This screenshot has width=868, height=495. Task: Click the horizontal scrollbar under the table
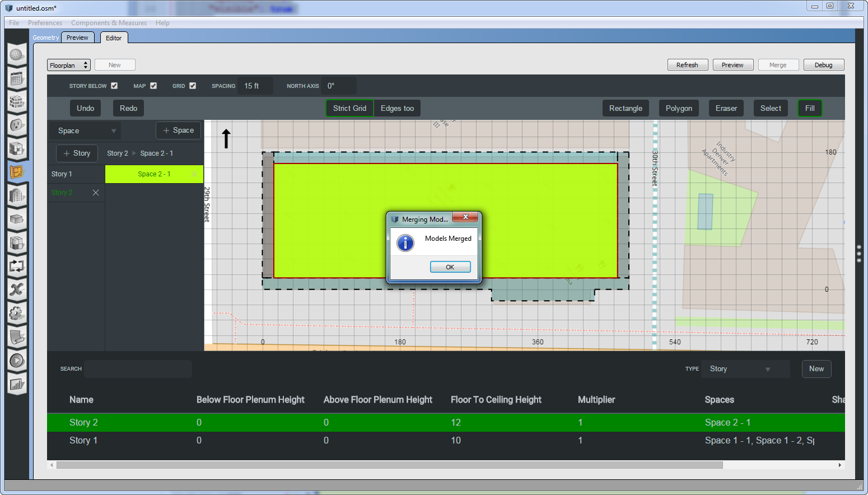pos(389,465)
